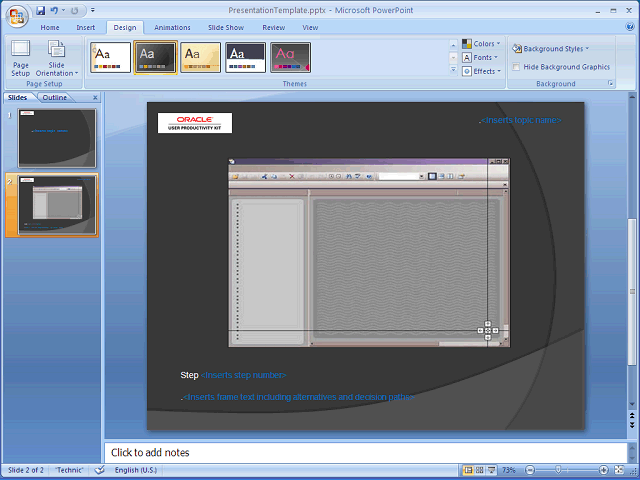Open Slide Orientation options

coord(56,58)
